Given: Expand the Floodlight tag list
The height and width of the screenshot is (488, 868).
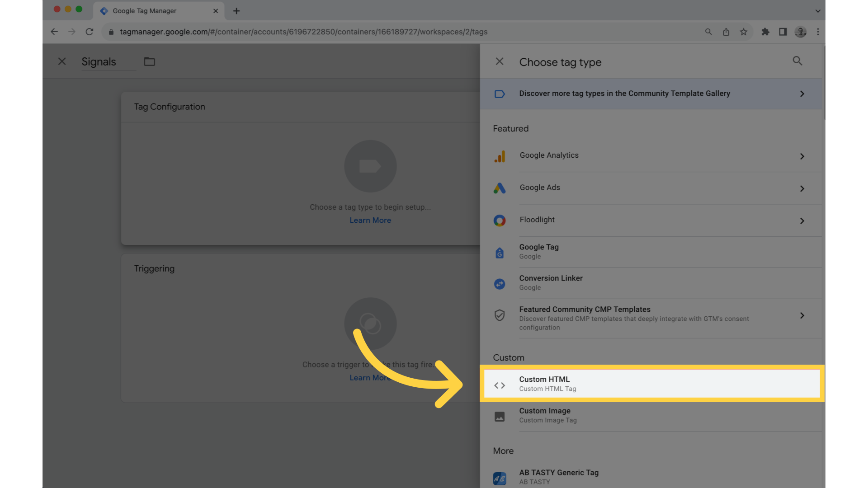Looking at the screenshot, I should tap(802, 221).
